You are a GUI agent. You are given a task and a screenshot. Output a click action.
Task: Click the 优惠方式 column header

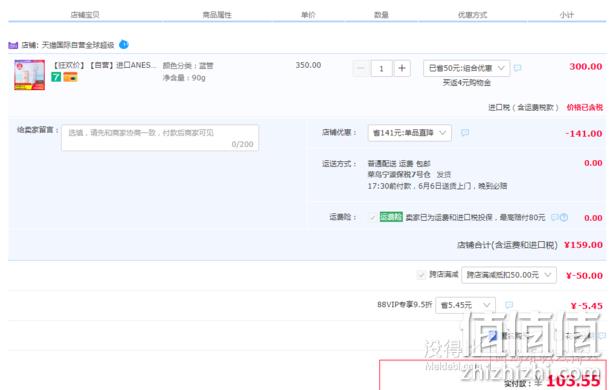472,15
